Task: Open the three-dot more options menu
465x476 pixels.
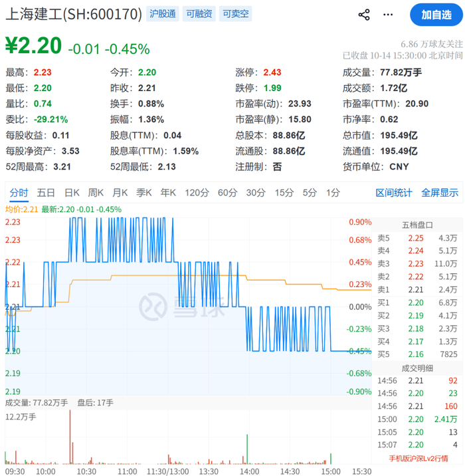Action: tap(388, 15)
